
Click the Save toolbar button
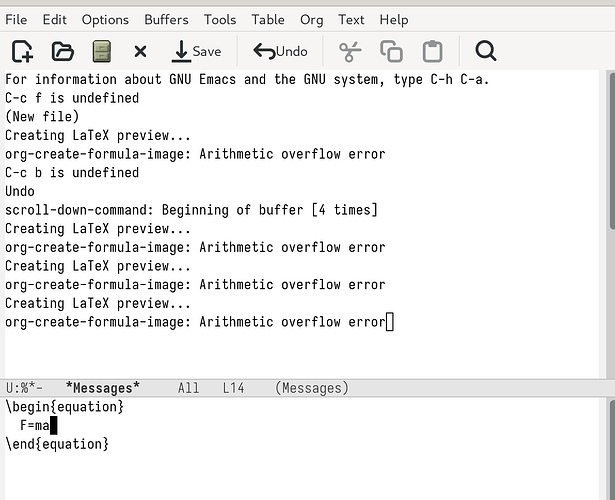click(197, 51)
